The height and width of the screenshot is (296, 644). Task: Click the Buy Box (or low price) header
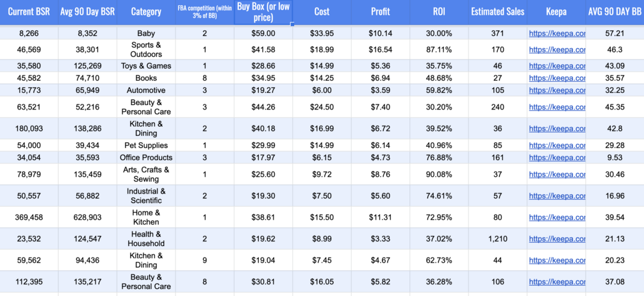pyautogui.click(x=263, y=12)
